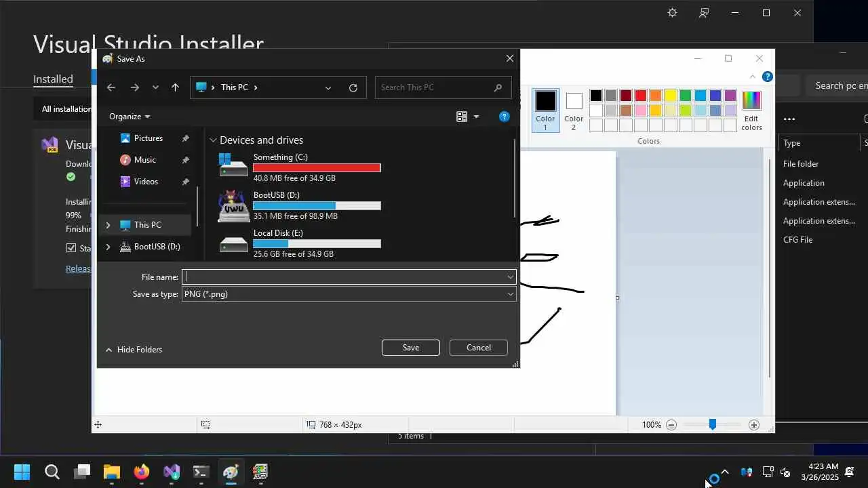Select Pictures in navigation pane
The image size is (868, 488).
click(148, 138)
